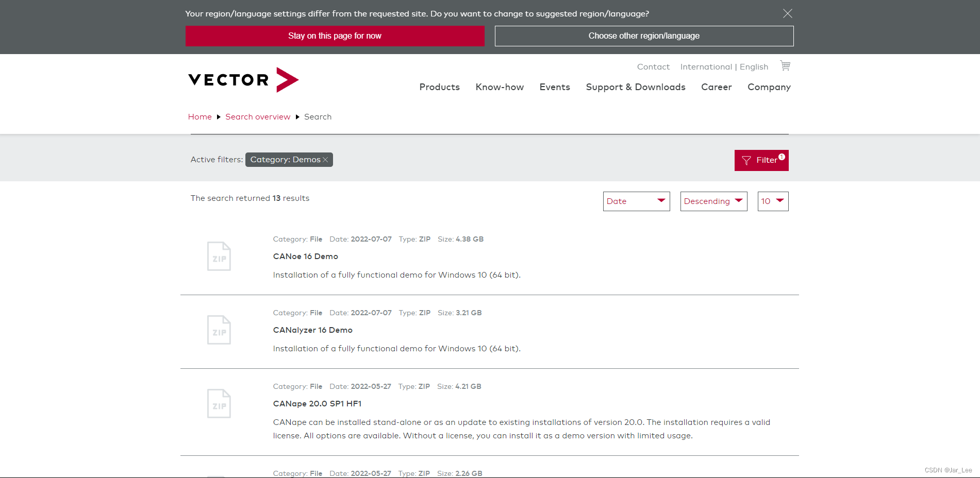
Task: Click the size text 4.21 GB
Action: tap(468, 386)
